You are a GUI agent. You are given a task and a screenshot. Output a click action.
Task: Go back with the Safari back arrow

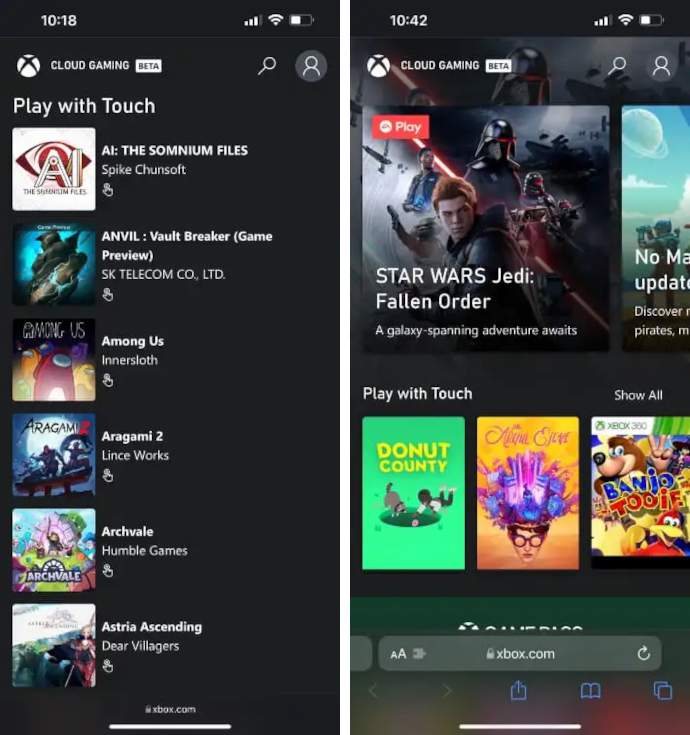coord(373,690)
